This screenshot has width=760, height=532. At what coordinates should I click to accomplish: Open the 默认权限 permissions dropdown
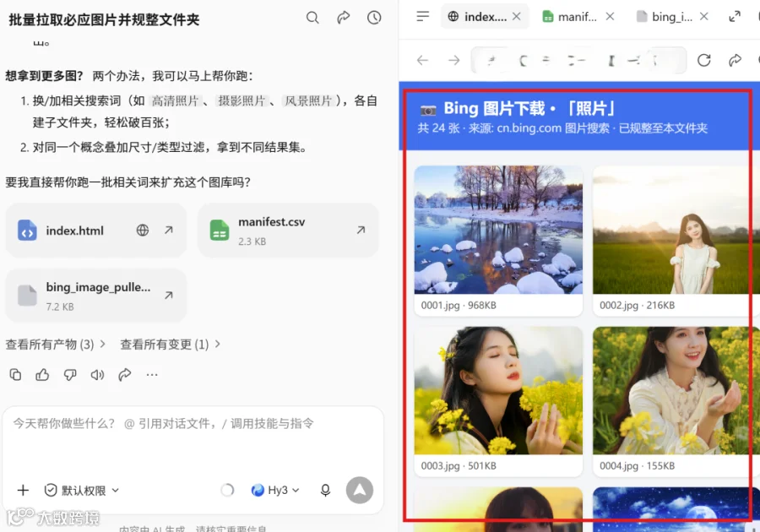click(81, 491)
